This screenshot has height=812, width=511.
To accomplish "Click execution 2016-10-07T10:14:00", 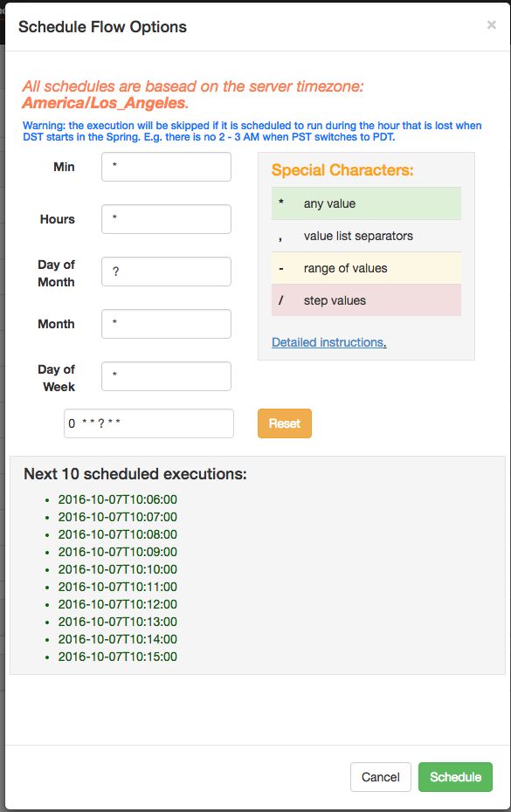I will [118, 639].
